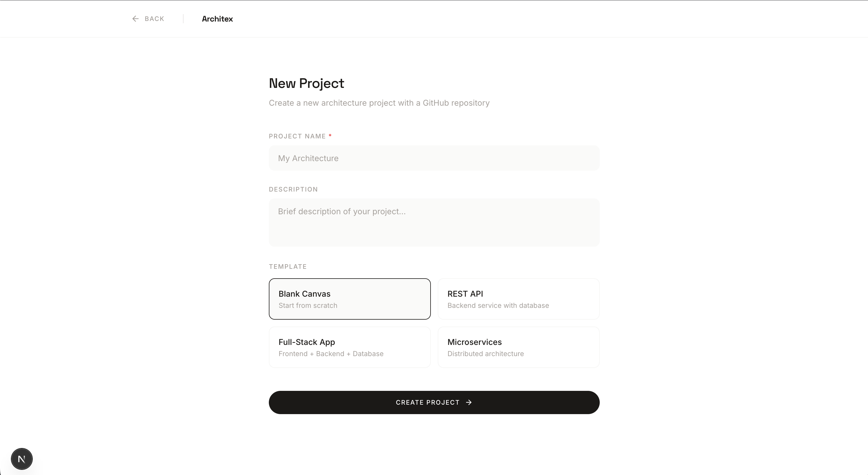Image resolution: width=868 pixels, height=475 pixels.
Task: Click the Template section label
Action: (288, 267)
